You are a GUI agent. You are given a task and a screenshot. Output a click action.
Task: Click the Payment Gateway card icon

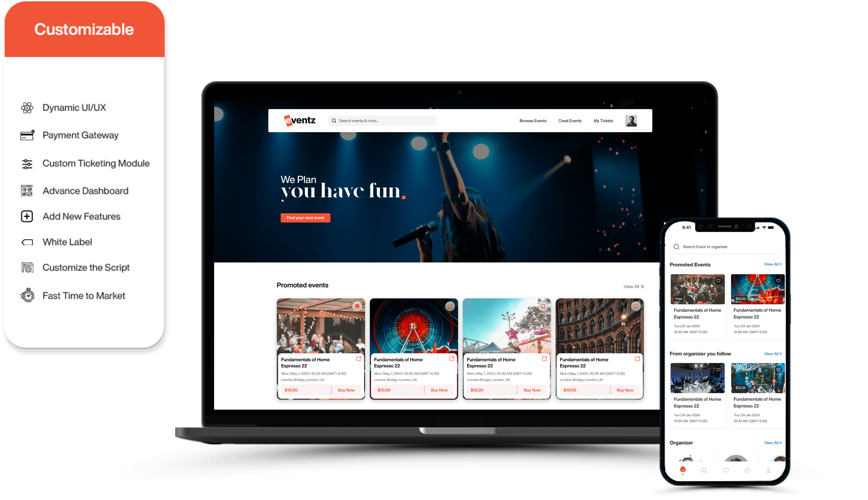coord(27,134)
